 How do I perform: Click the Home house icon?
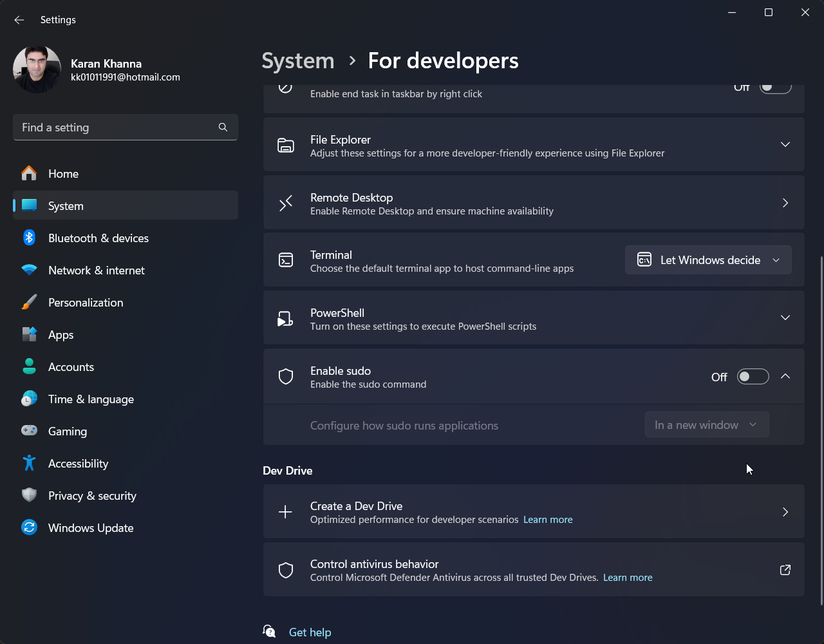[x=29, y=173]
